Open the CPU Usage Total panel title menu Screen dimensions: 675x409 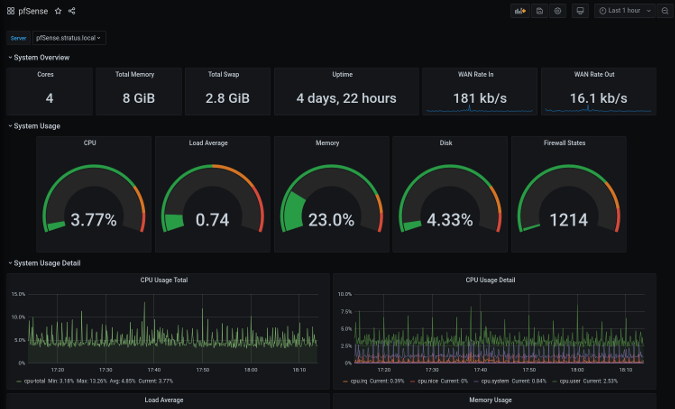pos(164,280)
